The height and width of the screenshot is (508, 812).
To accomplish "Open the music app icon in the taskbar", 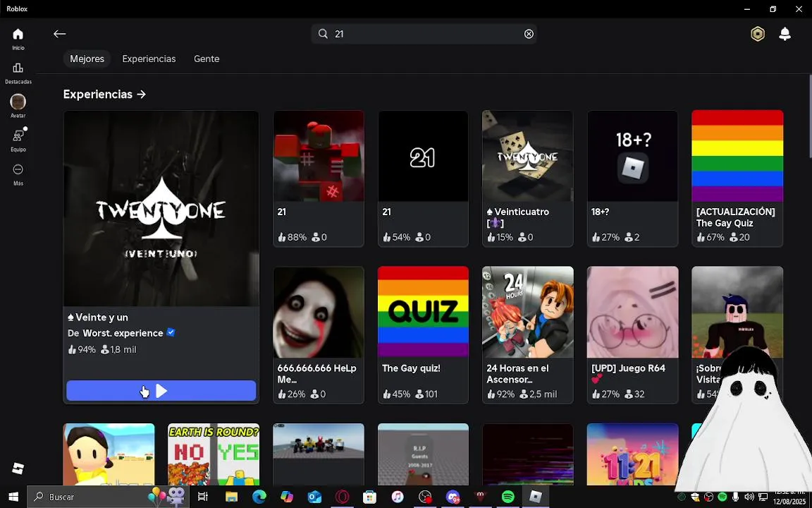I will click(x=398, y=497).
